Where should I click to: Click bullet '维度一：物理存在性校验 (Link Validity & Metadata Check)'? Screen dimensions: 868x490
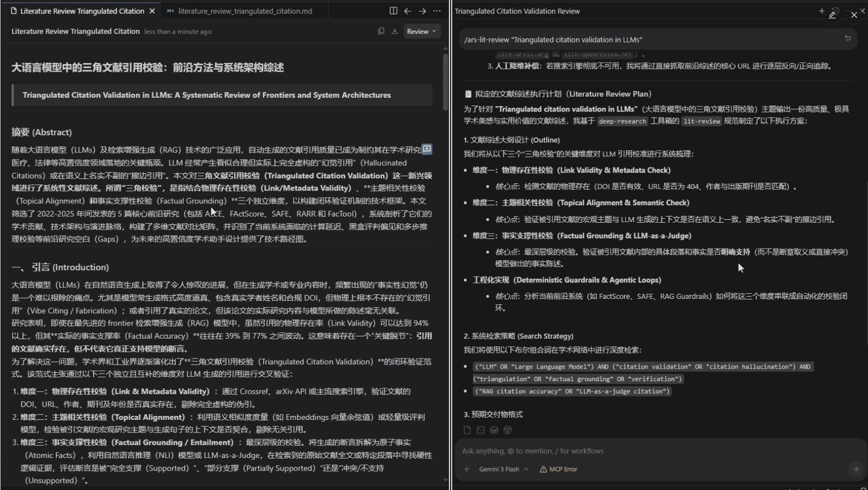pyautogui.click(x=572, y=170)
